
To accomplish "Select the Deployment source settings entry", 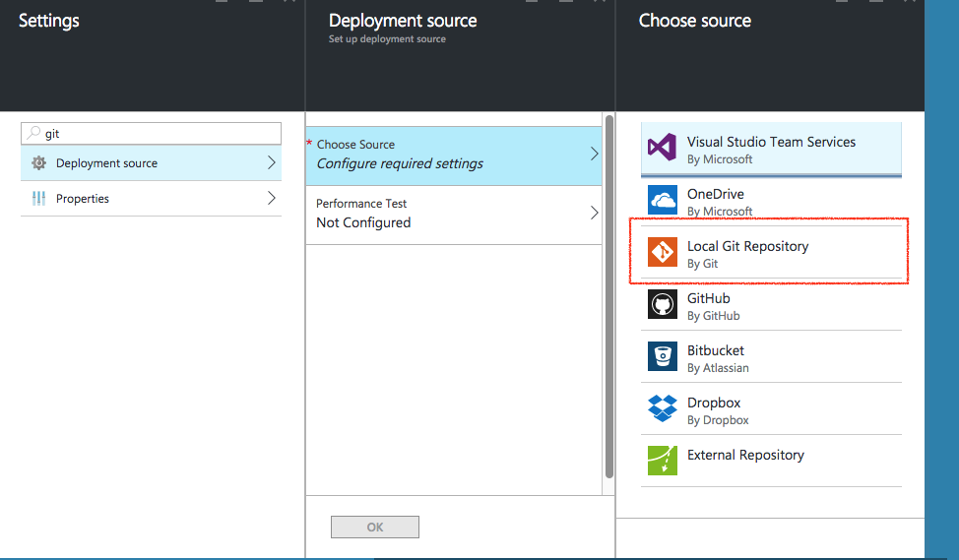I will (151, 163).
